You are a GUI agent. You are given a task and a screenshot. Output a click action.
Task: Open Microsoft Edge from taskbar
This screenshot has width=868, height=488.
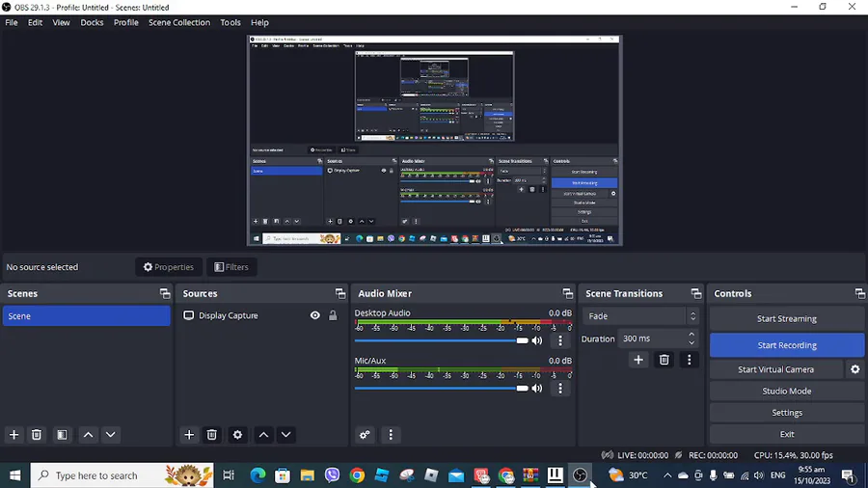pyautogui.click(x=258, y=475)
